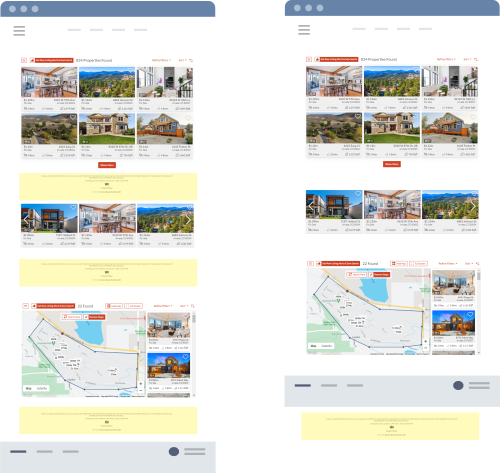Click Hide Map in the left window
500x473 pixels.
coord(114,306)
